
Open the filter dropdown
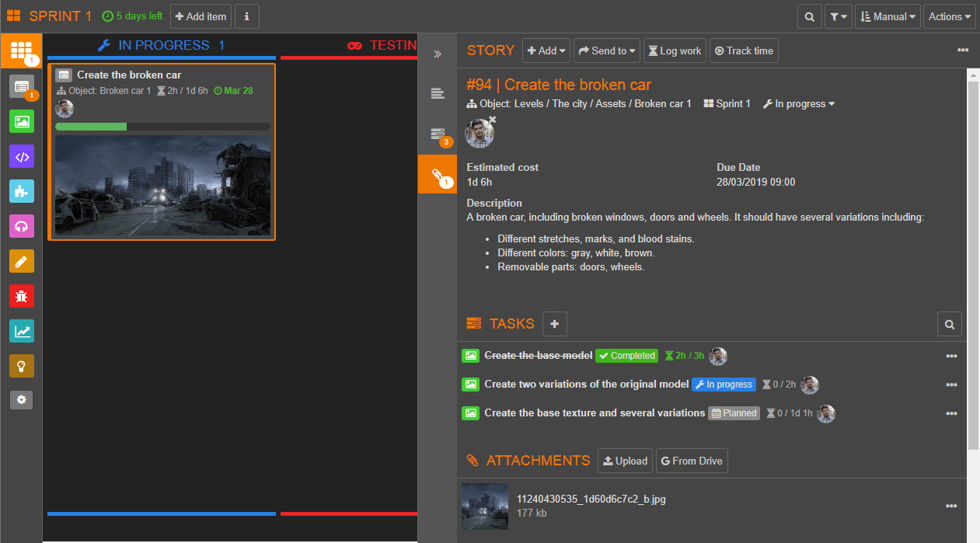[x=838, y=16]
